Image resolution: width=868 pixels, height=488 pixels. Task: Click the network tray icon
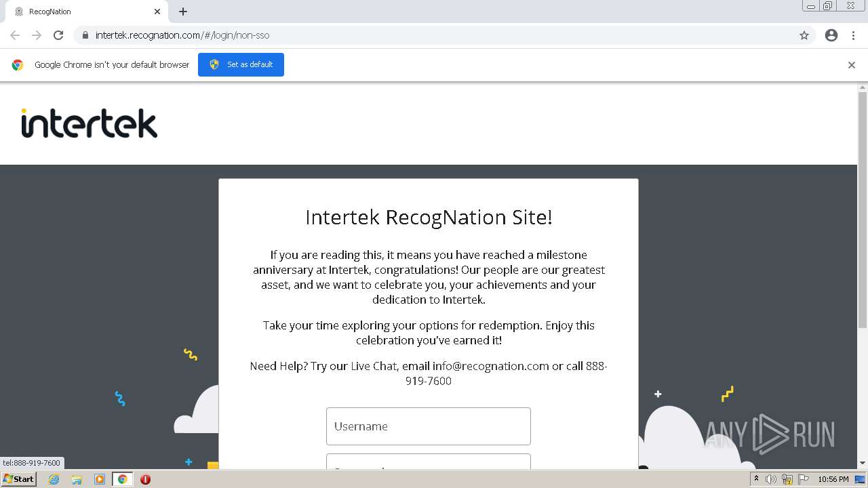pyautogui.click(x=787, y=479)
